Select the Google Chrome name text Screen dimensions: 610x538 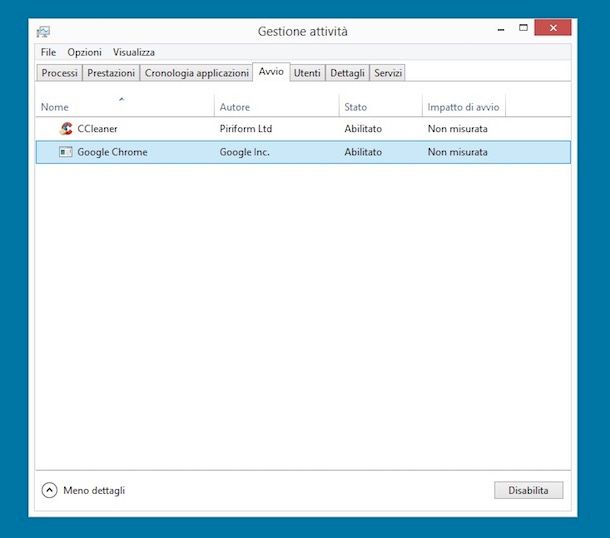tap(112, 152)
